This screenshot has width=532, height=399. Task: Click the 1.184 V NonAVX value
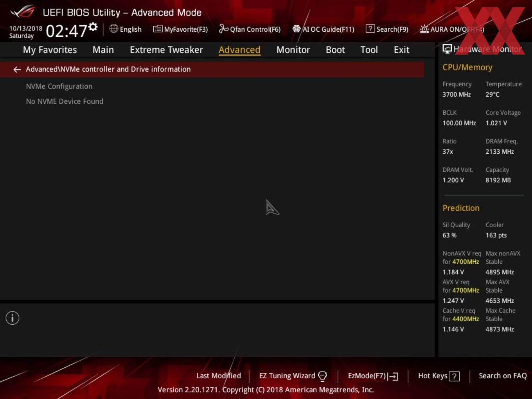click(453, 272)
